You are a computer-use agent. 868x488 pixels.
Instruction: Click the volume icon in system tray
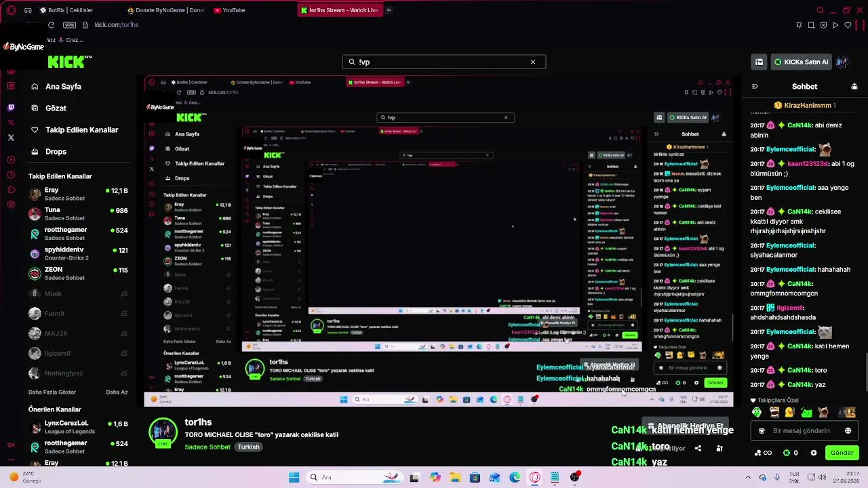(x=823, y=477)
